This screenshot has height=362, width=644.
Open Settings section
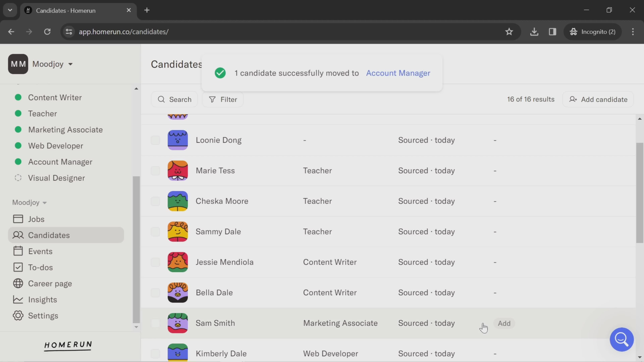tap(43, 316)
